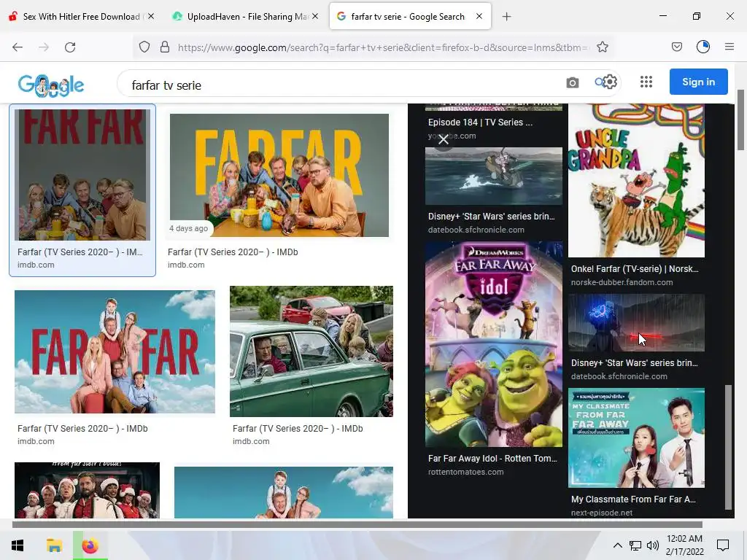Search by image using the camera icon
The width and height of the screenshot is (747, 560).
pyautogui.click(x=573, y=83)
